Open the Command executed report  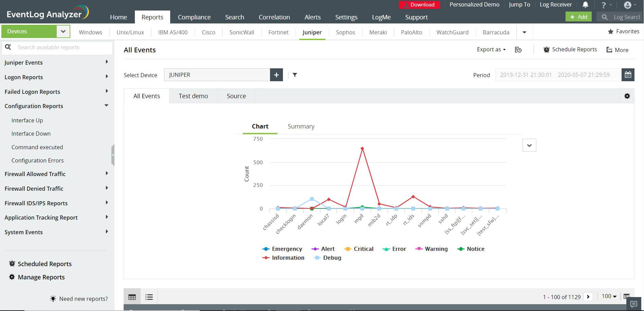click(x=37, y=147)
